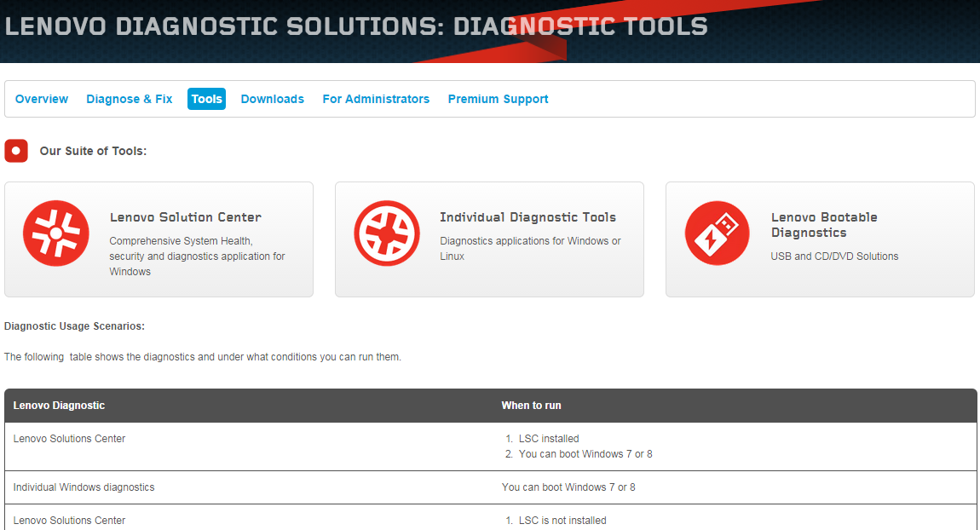Go to the Downloads tab

coord(273,99)
